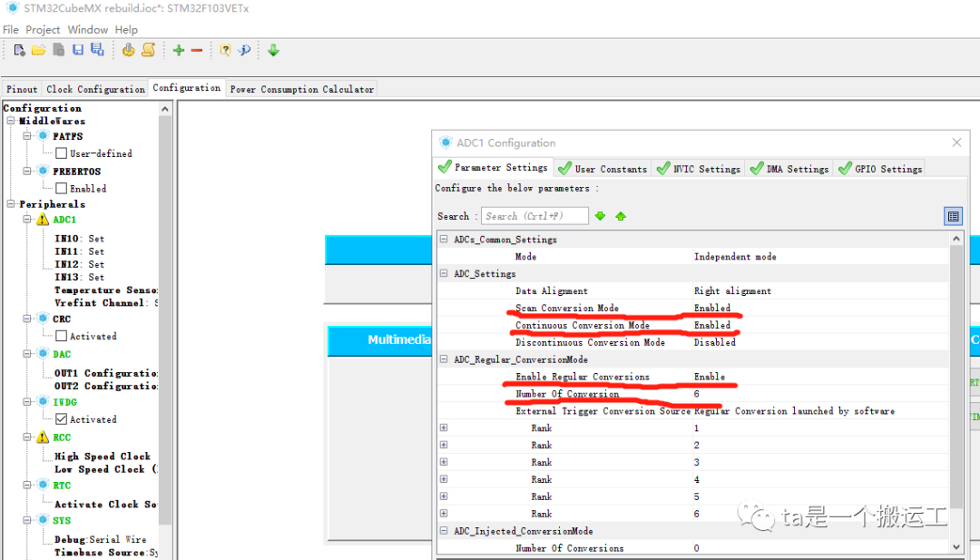The height and width of the screenshot is (560, 980).
Task: Click the FREERTOS cube icon
Action: 44,171
